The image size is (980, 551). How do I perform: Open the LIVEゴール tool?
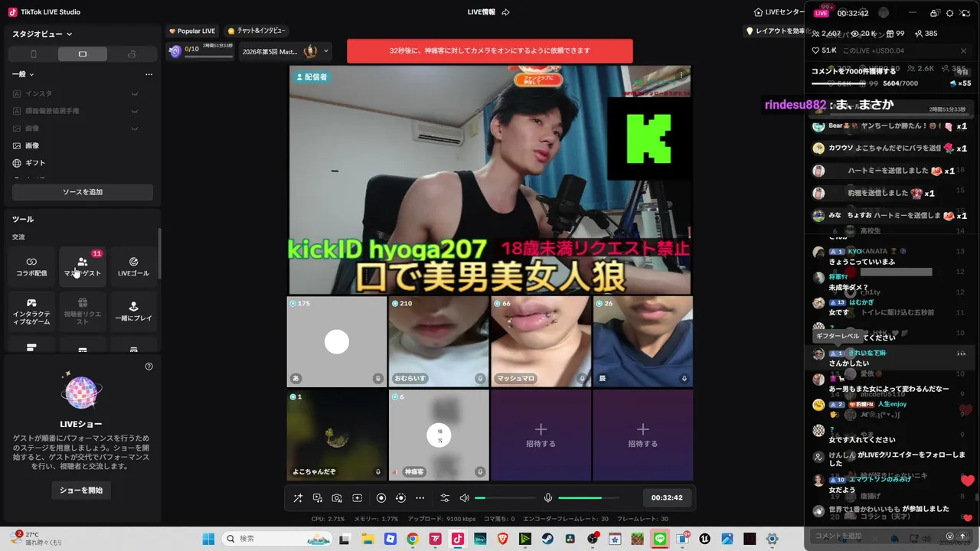click(x=133, y=266)
